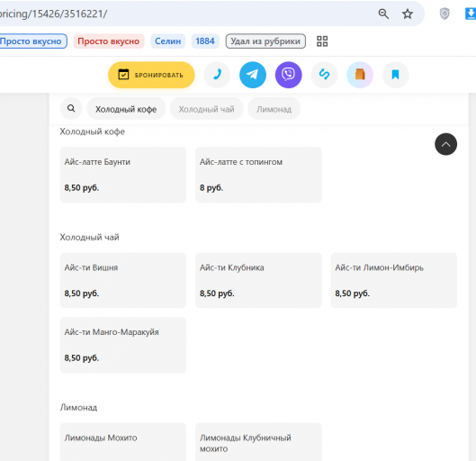This screenshot has width=476, height=461.
Task: Click the orange takeaway bag icon
Action: tap(360, 75)
